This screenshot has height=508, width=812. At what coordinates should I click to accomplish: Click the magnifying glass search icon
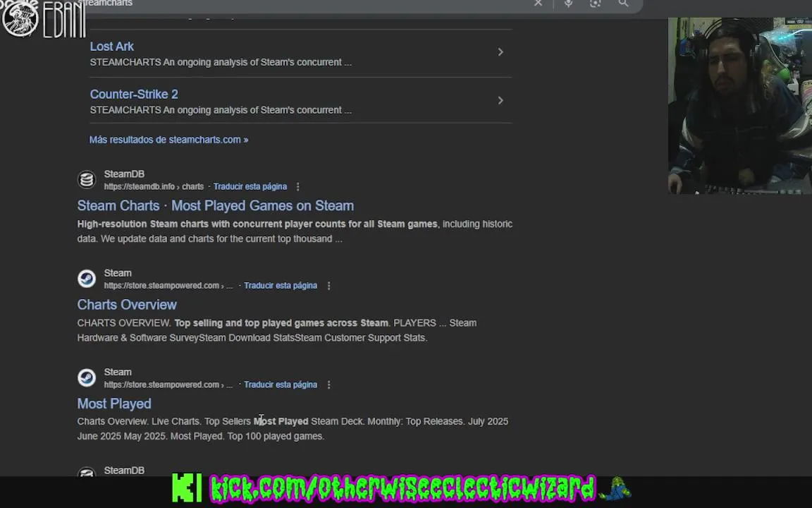(624, 3)
